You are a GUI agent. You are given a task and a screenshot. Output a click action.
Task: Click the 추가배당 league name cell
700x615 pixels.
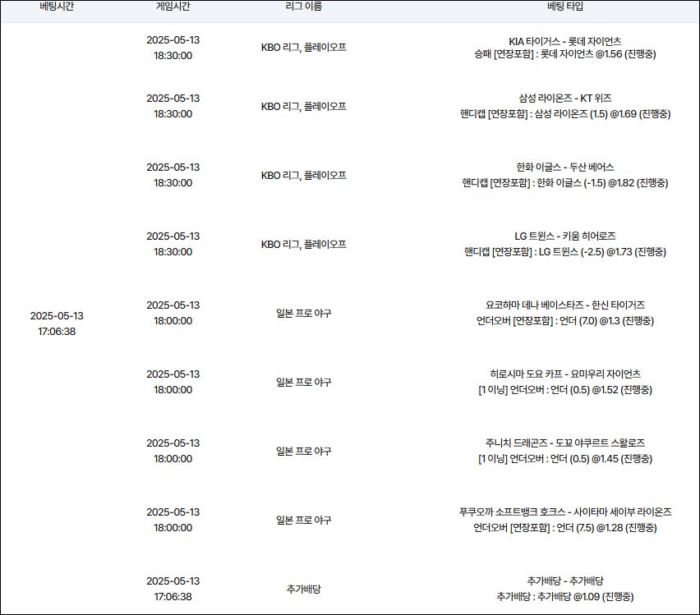[303, 590]
